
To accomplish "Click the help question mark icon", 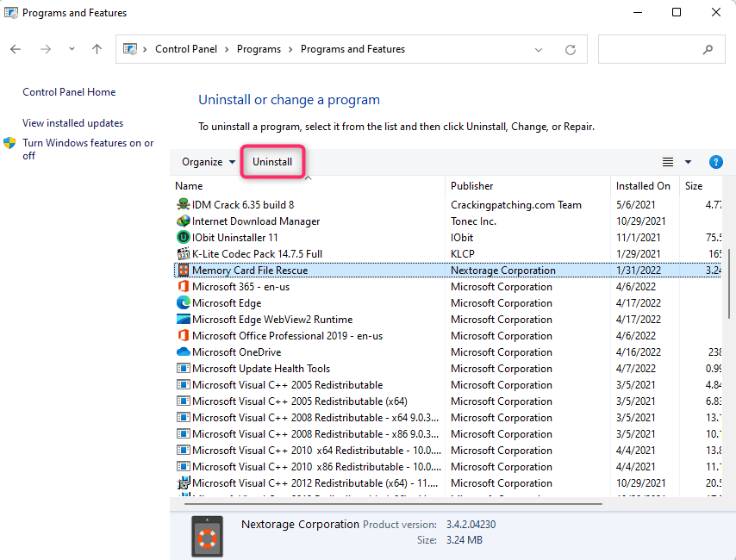I will [x=715, y=162].
